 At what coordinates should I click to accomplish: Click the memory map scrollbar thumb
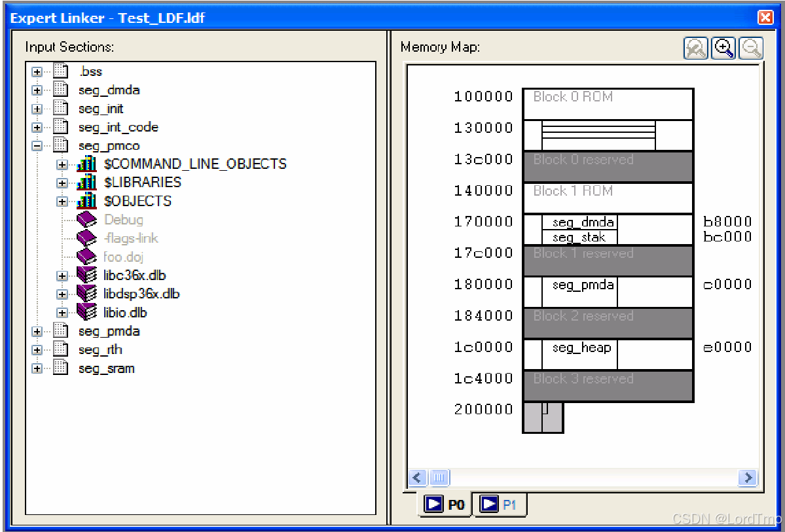tap(439, 478)
